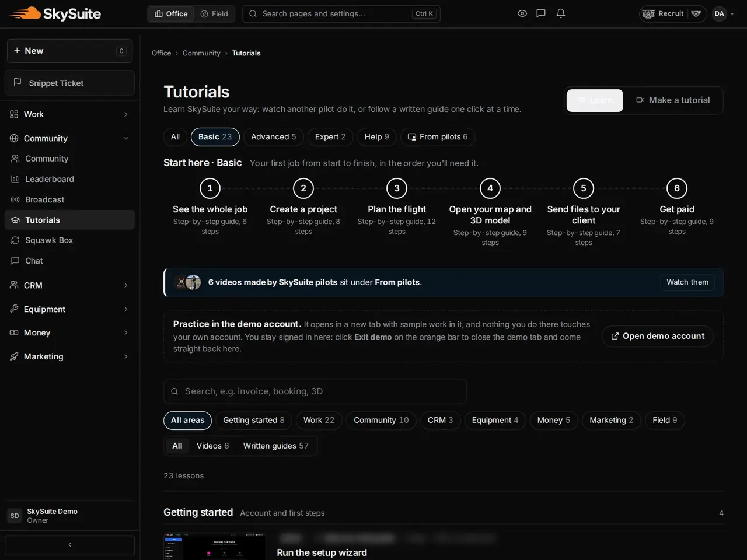Switch to Office mode
This screenshot has width=747, height=560.
coord(171,13)
